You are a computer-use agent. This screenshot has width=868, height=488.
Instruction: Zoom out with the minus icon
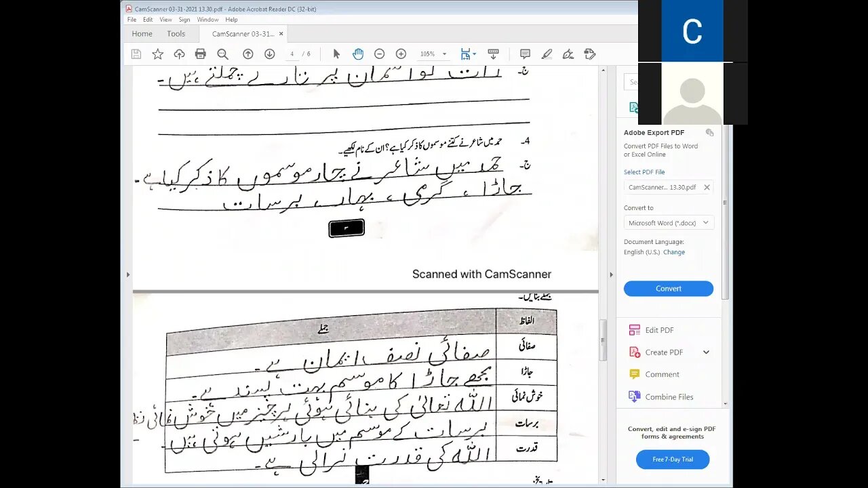[x=380, y=54]
